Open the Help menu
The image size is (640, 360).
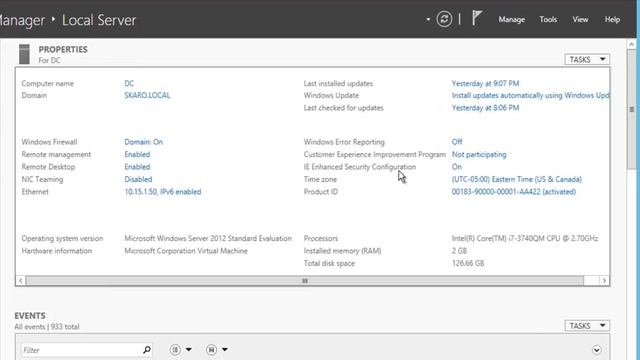(612, 20)
